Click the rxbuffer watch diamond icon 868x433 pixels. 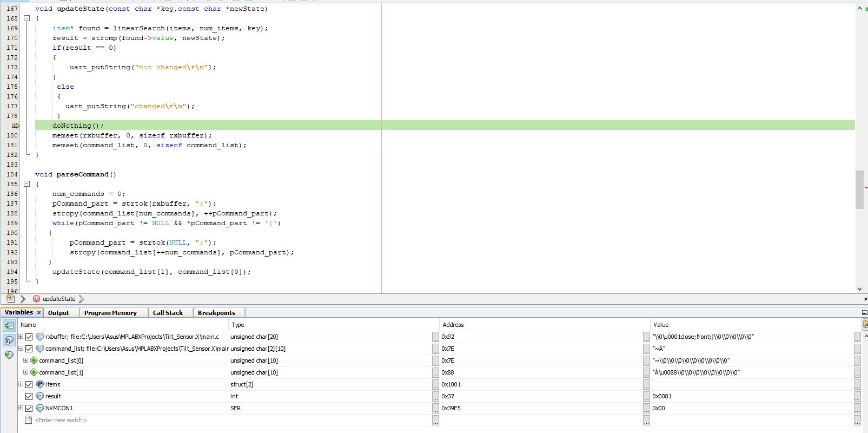[x=40, y=337]
